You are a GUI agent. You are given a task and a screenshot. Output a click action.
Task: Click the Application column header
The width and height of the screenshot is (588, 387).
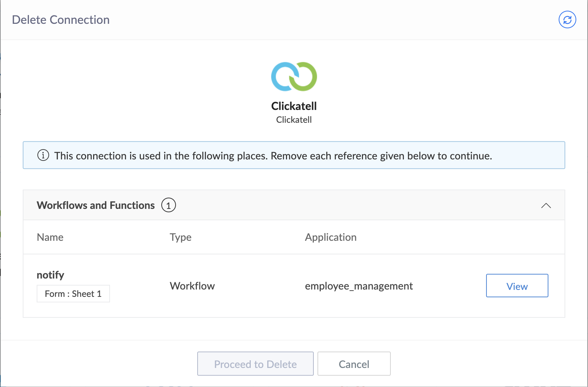(x=331, y=237)
